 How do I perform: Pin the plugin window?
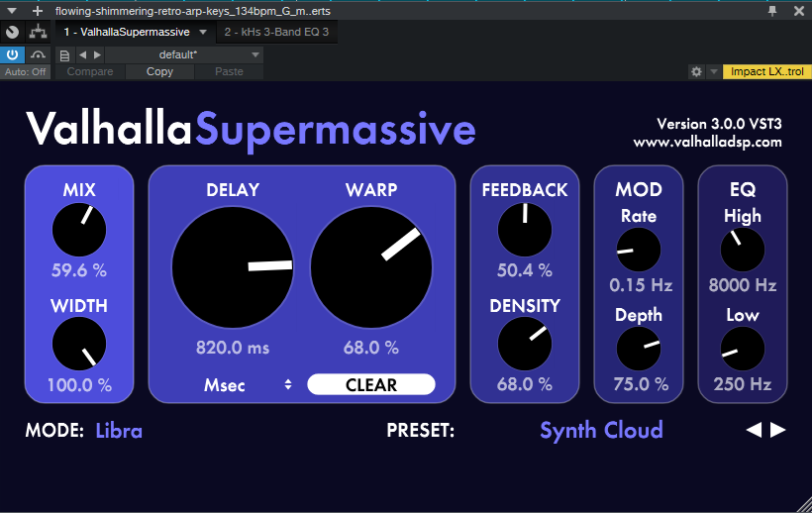click(772, 11)
